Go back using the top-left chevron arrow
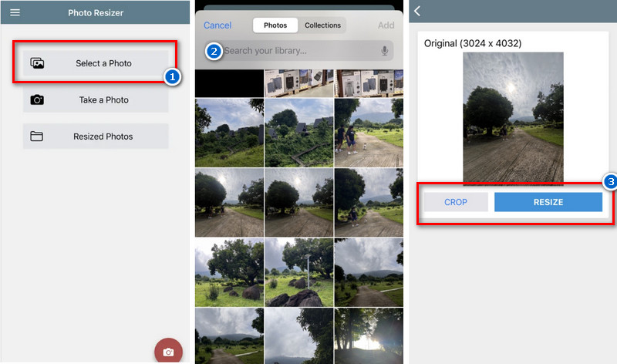 pyautogui.click(x=418, y=11)
